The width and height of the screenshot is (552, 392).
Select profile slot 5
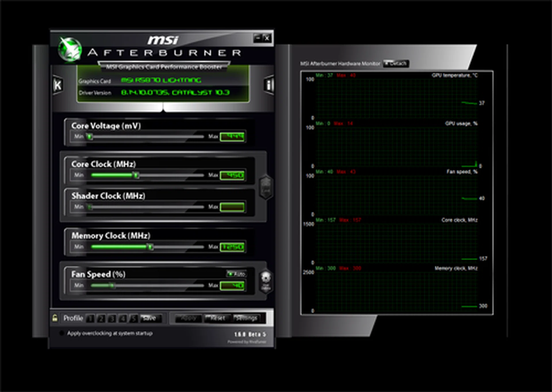tap(134, 318)
